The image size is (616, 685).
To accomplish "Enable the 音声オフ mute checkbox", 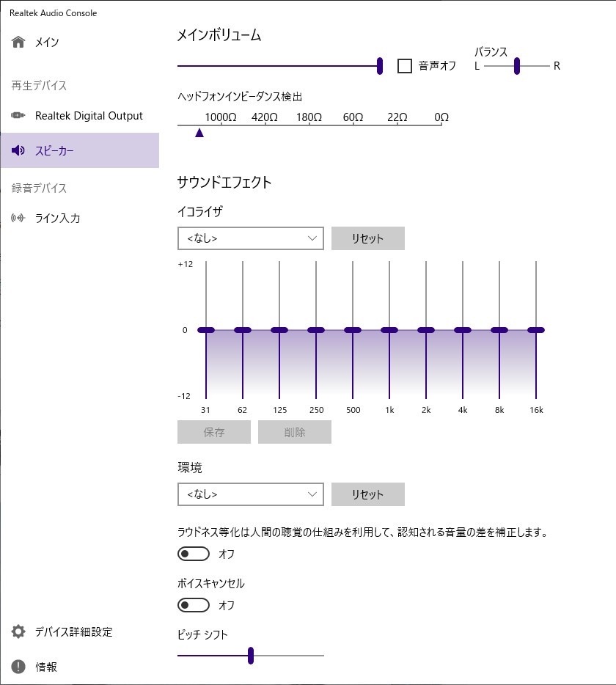I will 403,66.
